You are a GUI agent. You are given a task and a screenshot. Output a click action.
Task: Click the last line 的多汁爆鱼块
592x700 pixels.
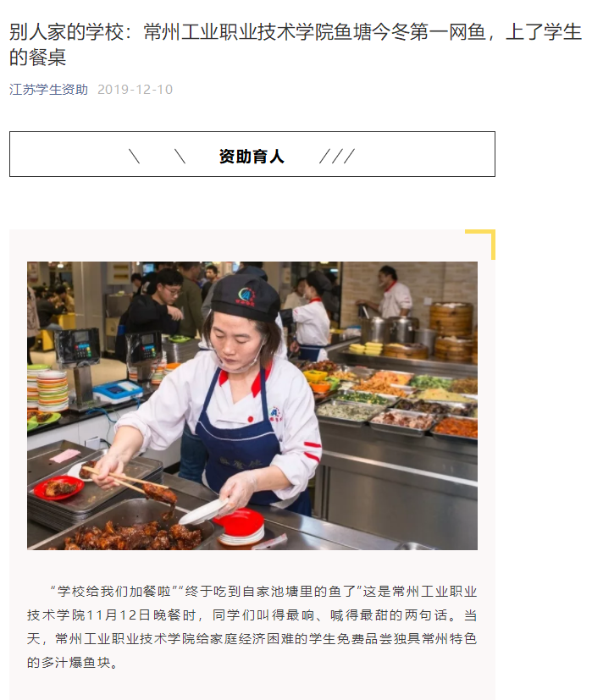point(73,663)
